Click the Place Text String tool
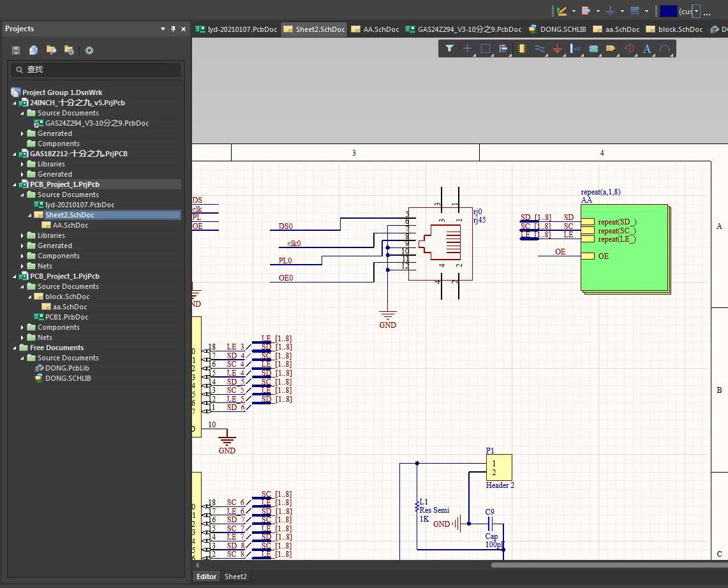Screen dimensions: 728x588 [647, 48]
